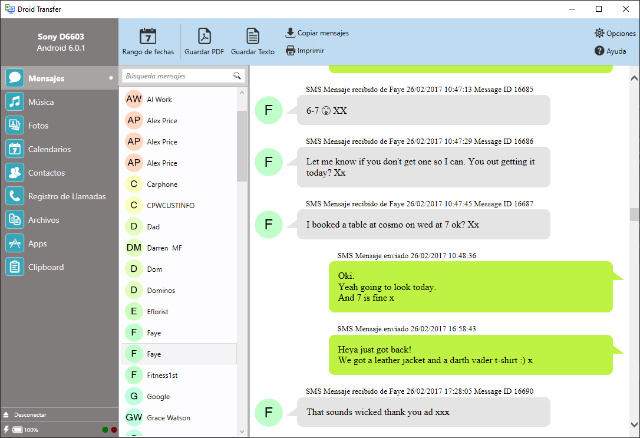Open Opciones settings gear

(x=614, y=33)
